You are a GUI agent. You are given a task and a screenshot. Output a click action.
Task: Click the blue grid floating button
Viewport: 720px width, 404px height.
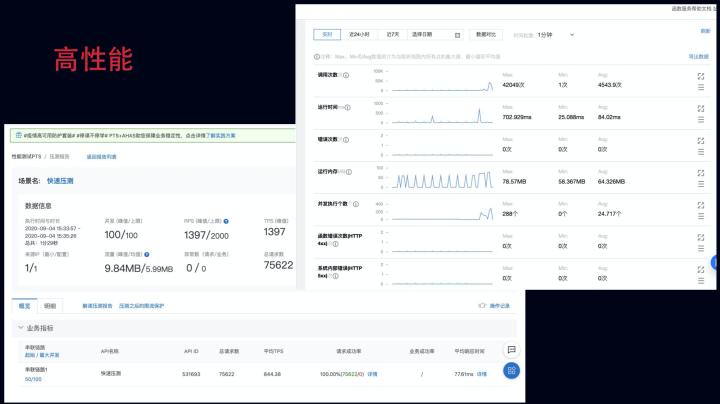[512, 370]
